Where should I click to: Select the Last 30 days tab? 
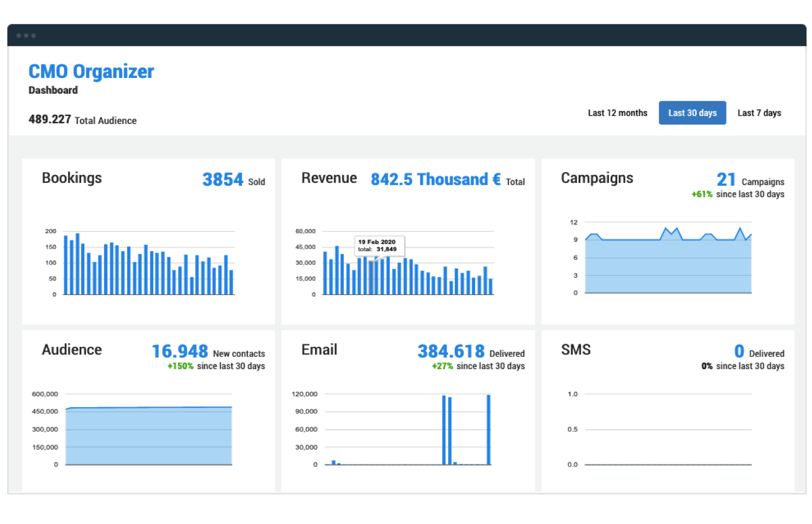click(692, 113)
